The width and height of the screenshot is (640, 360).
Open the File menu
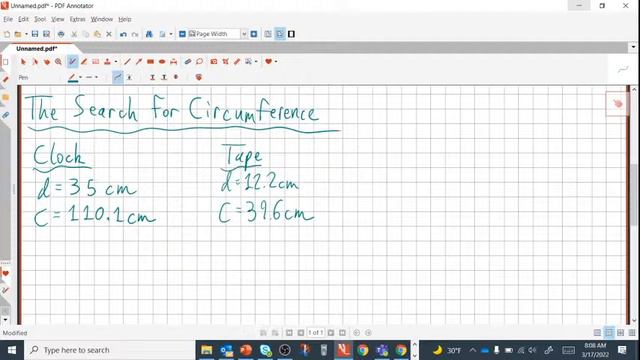[x=8, y=19]
